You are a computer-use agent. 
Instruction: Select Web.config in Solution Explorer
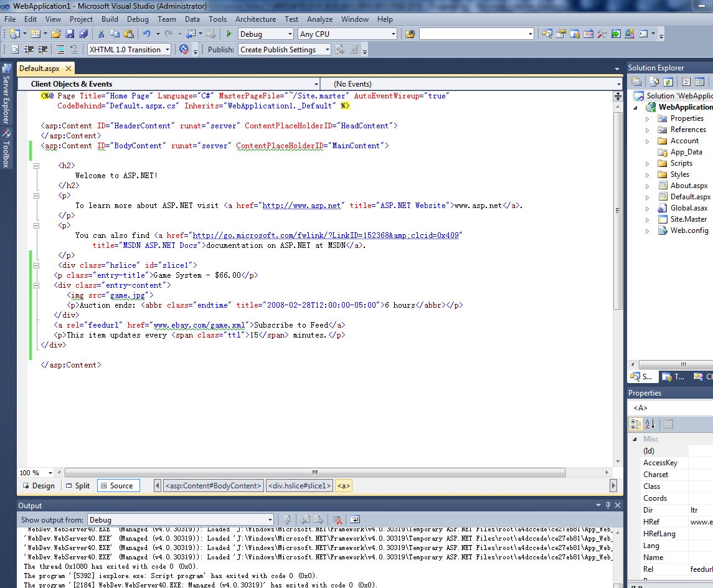[x=689, y=230]
